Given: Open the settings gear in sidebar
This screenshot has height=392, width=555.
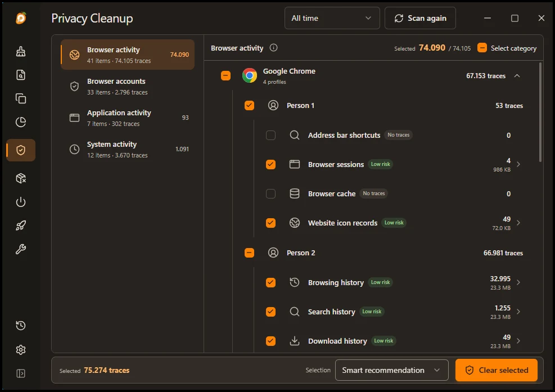Looking at the screenshot, I should click(x=21, y=350).
